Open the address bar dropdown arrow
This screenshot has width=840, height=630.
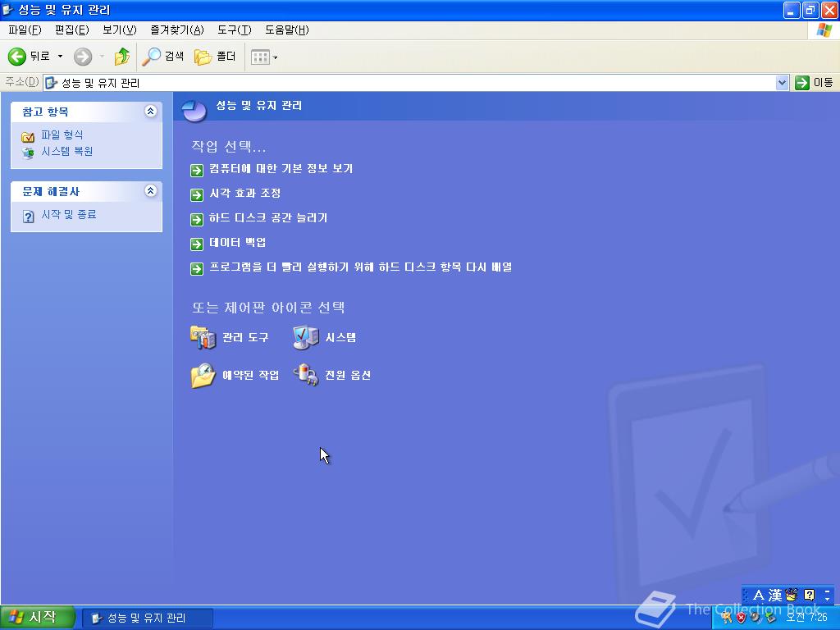point(782,83)
